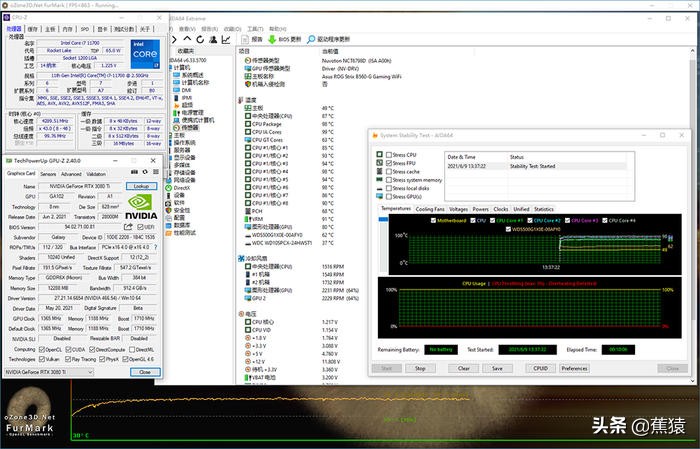Switch to the Voltages tab

click(x=458, y=209)
